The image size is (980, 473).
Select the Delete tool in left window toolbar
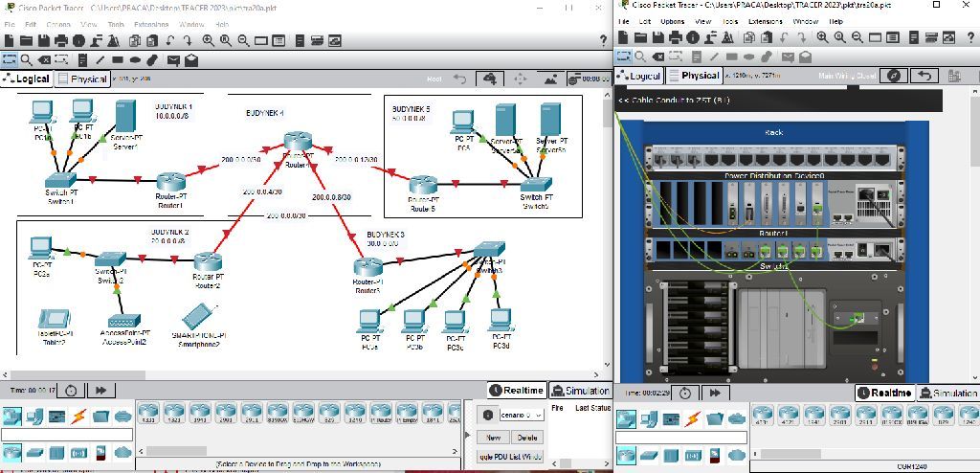[46, 59]
